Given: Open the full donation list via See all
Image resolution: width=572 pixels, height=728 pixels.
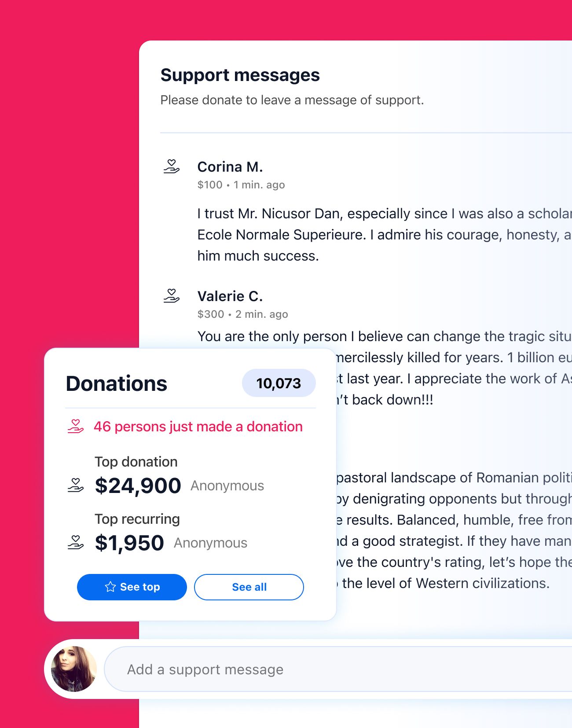Looking at the screenshot, I should point(249,587).
